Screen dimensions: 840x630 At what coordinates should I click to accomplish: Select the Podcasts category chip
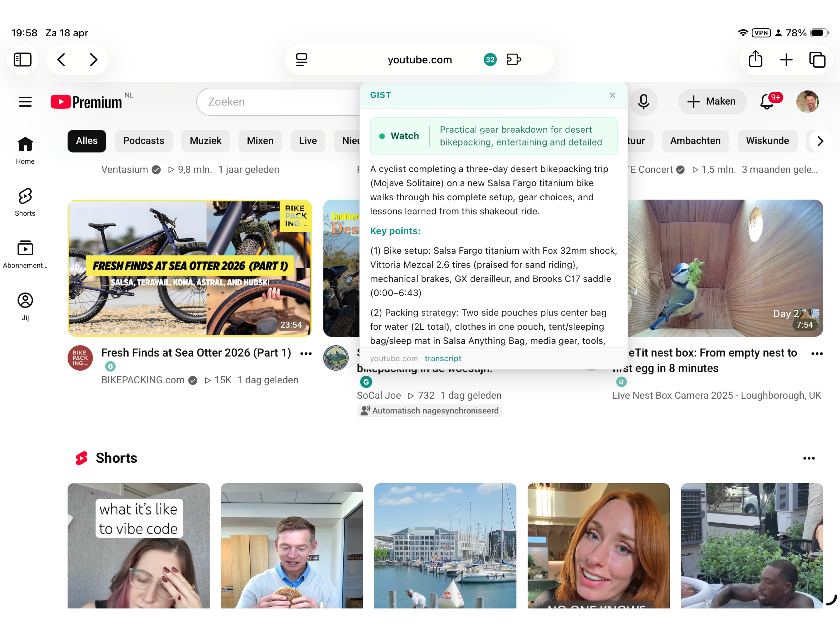tap(144, 141)
